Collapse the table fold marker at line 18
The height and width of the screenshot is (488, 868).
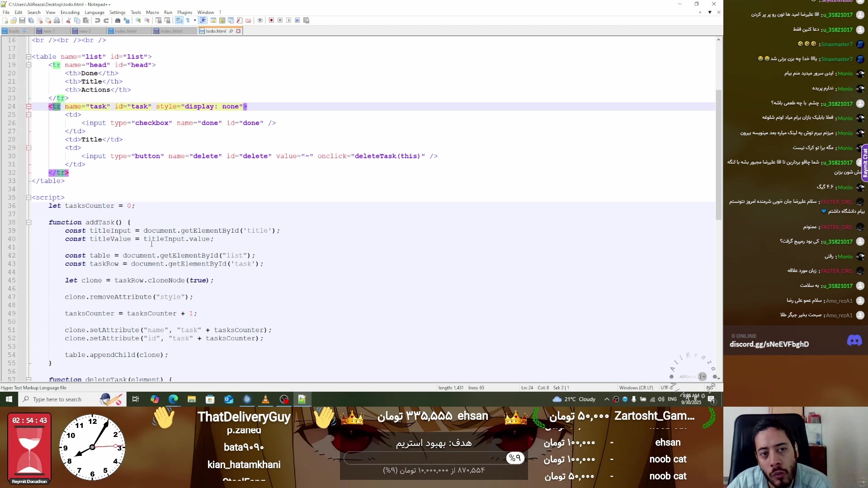pyautogui.click(x=28, y=56)
